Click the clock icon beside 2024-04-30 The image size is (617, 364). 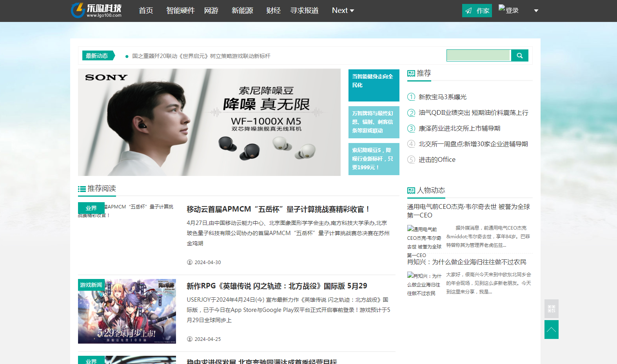point(190,262)
